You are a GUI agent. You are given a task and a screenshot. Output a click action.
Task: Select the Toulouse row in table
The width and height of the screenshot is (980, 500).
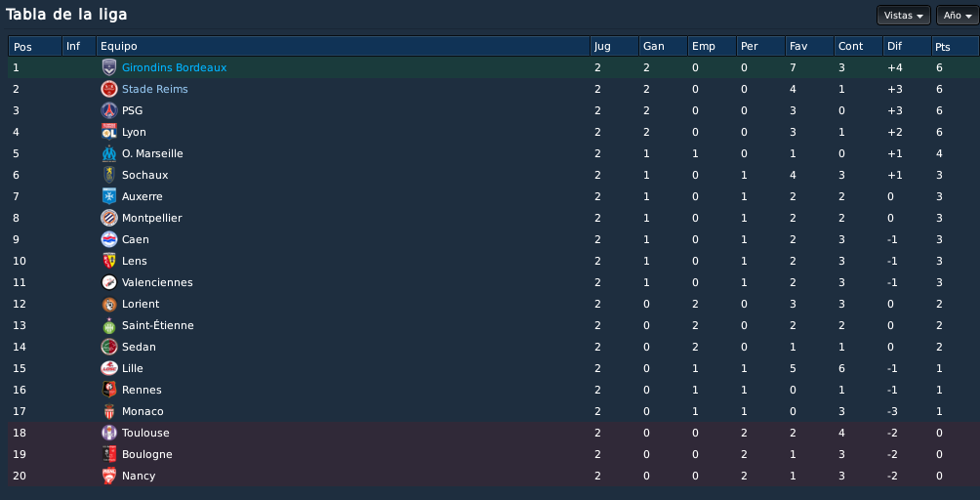click(x=493, y=433)
